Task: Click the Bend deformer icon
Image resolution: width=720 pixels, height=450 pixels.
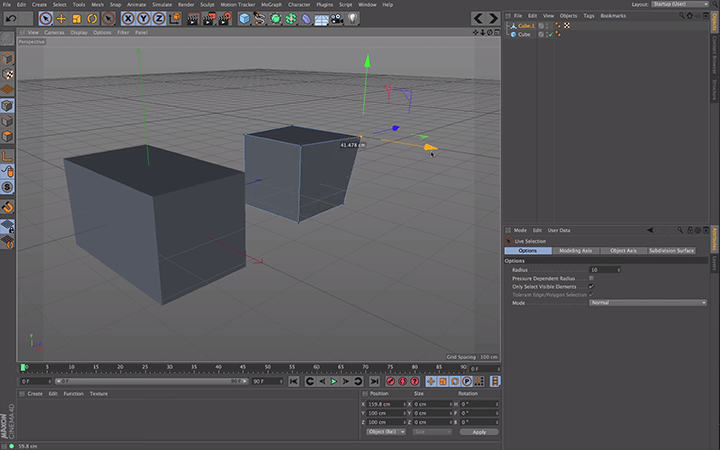Action: click(306, 19)
